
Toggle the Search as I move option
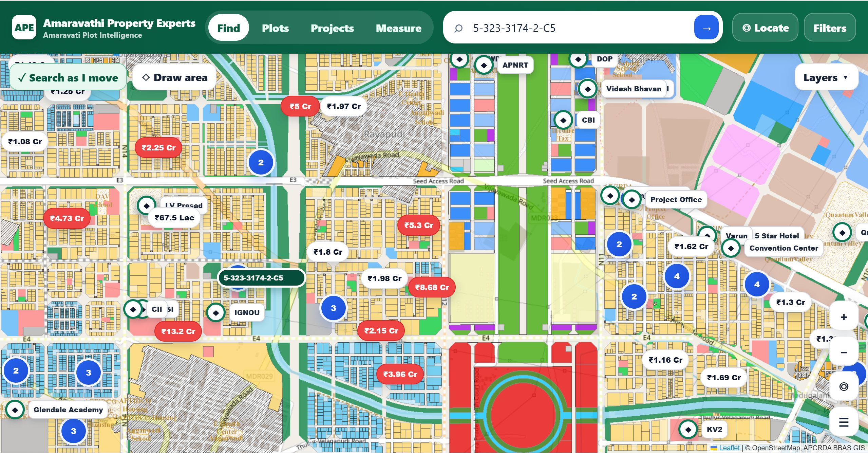[x=68, y=77]
